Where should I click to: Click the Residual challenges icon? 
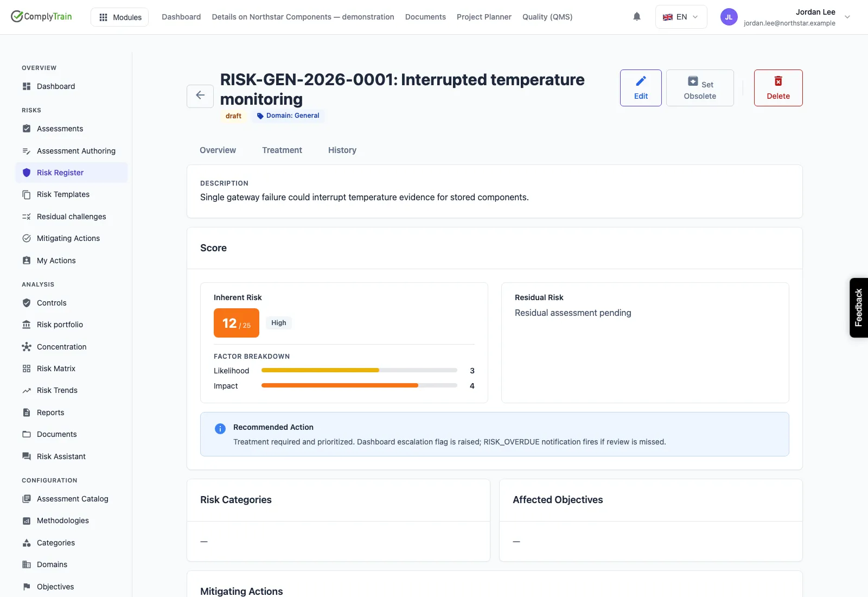pos(27,217)
